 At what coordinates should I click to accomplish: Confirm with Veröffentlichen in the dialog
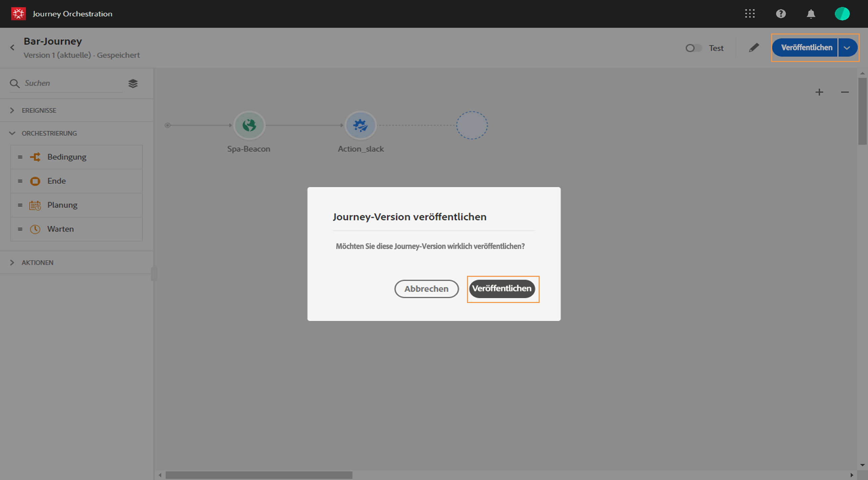502,289
